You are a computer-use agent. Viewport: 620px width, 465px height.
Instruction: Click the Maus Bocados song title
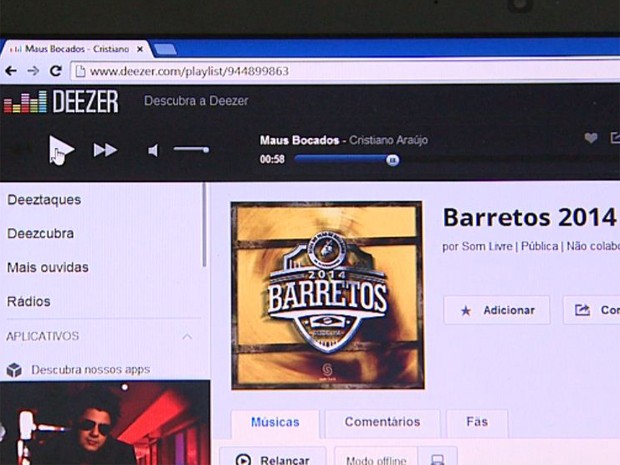coord(299,140)
